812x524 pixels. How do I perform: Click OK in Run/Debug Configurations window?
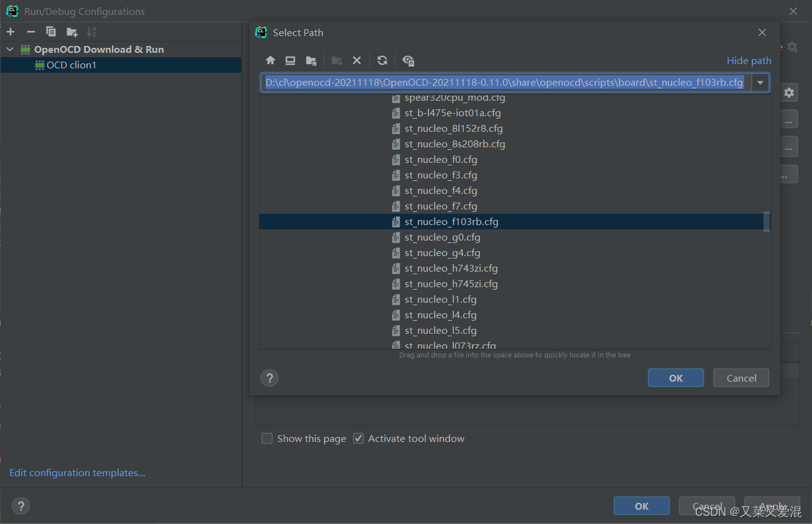642,506
